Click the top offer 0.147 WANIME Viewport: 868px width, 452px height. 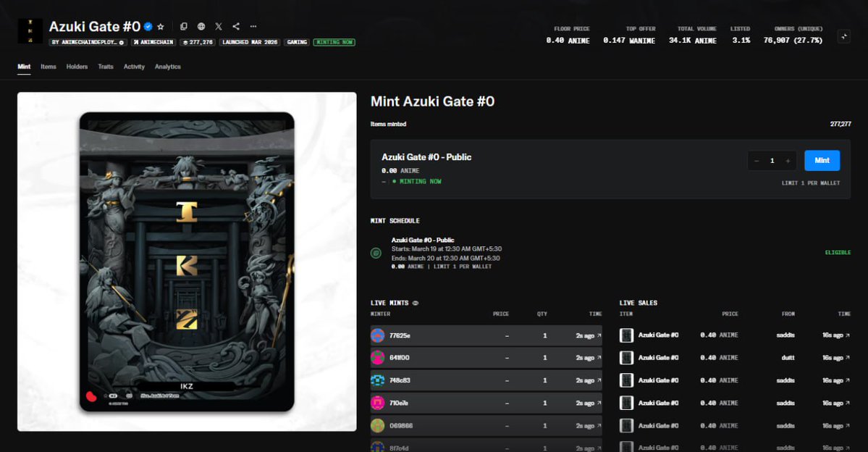629,41
